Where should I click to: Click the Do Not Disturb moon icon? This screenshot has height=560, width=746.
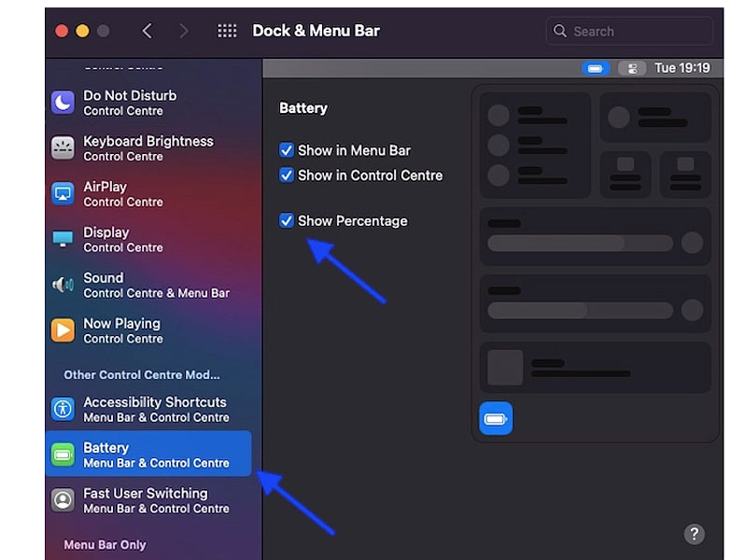click(63, 103)
